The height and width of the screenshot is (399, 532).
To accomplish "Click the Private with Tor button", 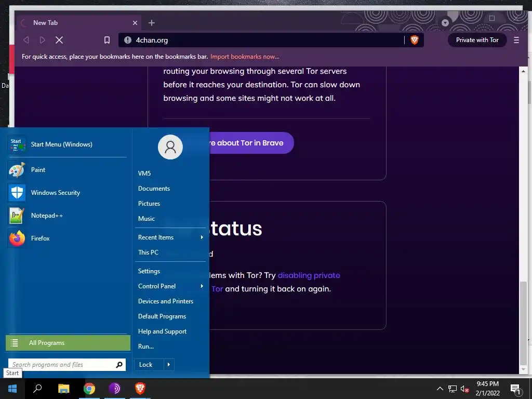I will tap(477, 40).
